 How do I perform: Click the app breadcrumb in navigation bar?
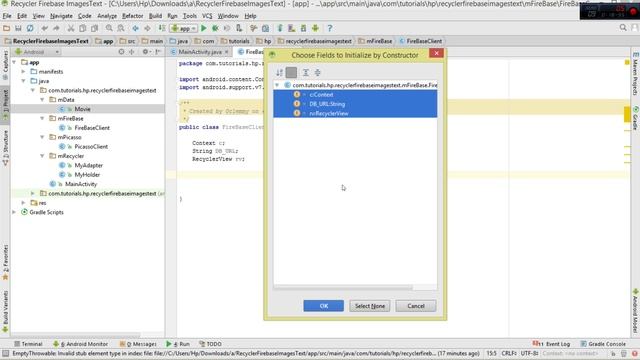click(x=104, y=41)
